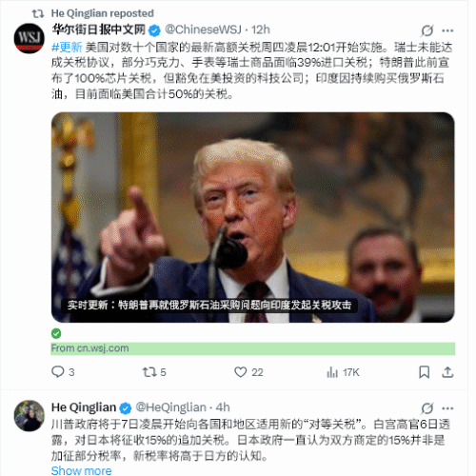Image resolution: width=476 pixels, height=476 pixels.
Task: Share the ChineseWSJ post
Action: point(447,372)
